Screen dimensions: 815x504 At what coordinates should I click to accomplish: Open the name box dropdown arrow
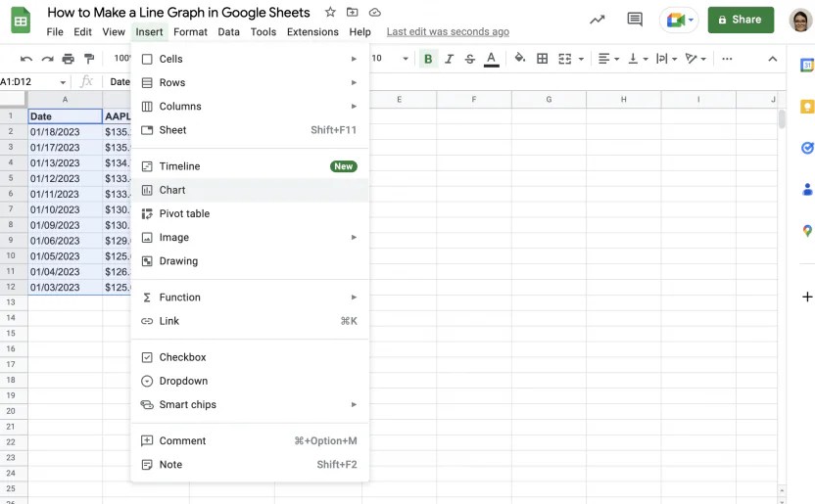click(x=63, y=82)
